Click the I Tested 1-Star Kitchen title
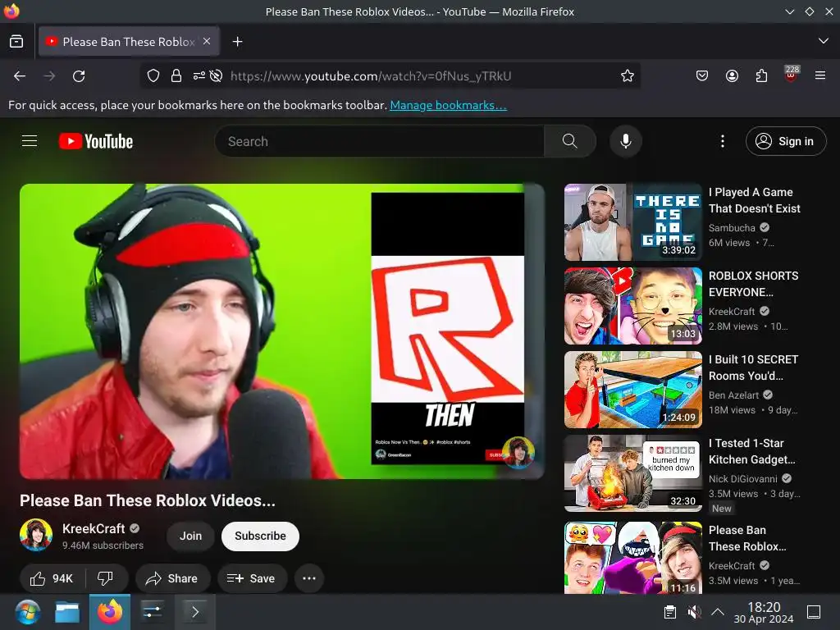The image size is (840, 630). pos(752,451)
